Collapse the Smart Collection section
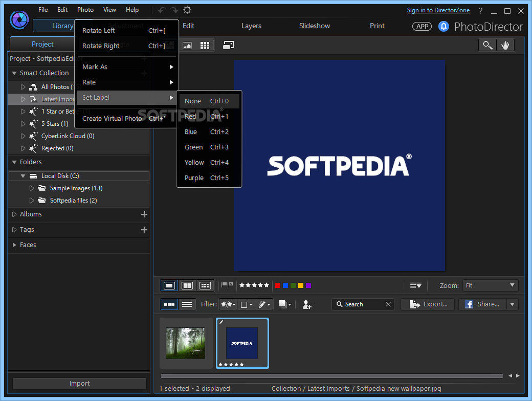The width and height of the screenshot is (532, 401). pyautogui.click(x=14, y=73)
